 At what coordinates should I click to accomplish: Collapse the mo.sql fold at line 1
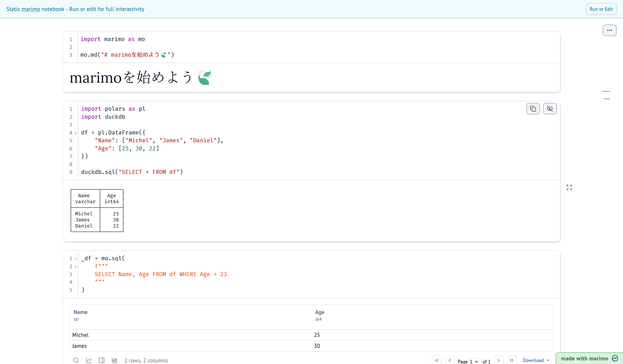tap(76, 259)
